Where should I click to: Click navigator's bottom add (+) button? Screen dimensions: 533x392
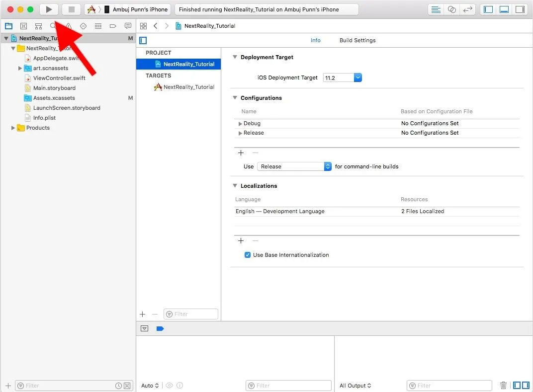click(8, 386)
